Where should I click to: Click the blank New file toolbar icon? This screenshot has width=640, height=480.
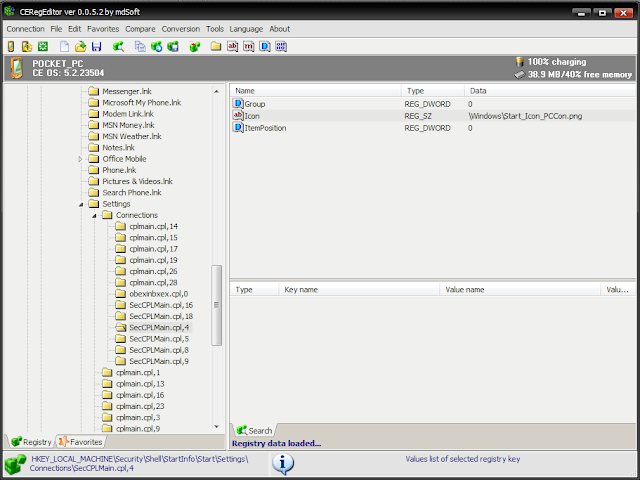point(64,46)
